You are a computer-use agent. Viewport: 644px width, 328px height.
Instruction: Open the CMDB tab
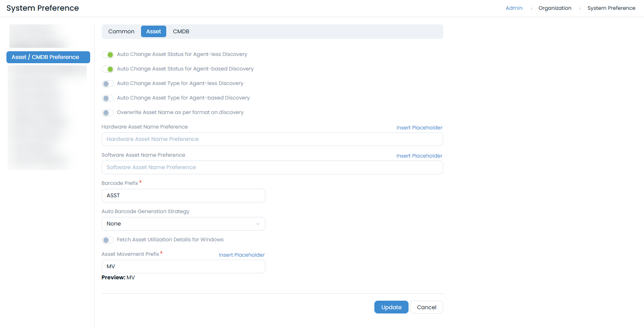point(181,32)
